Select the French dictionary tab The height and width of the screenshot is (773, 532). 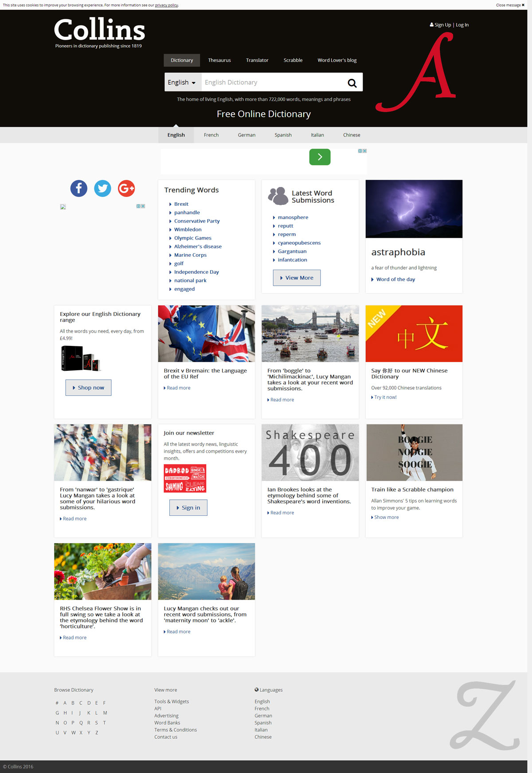tap(211, 135)
